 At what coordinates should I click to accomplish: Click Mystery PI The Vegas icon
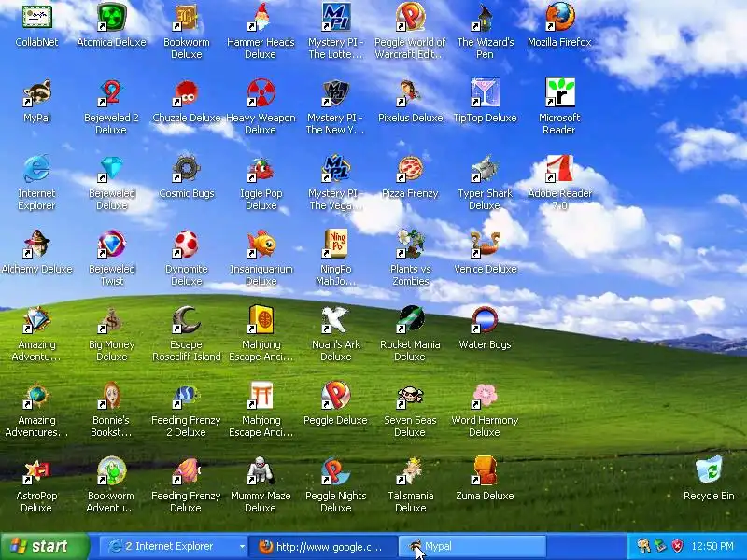click(336, 169)
